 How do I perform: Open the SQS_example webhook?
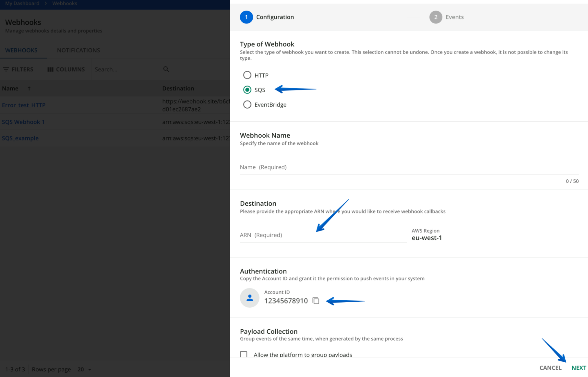click(x=20, y=138)
